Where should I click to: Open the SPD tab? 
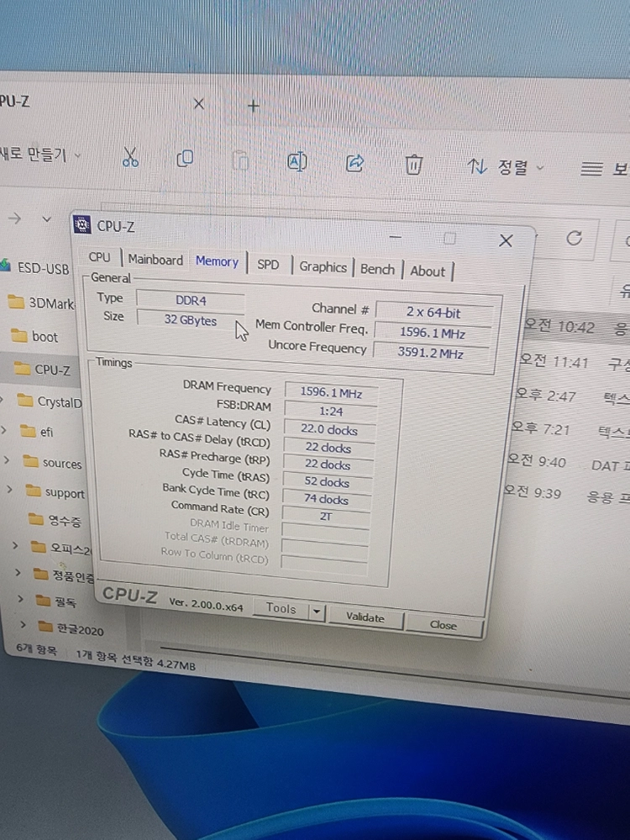268,265
